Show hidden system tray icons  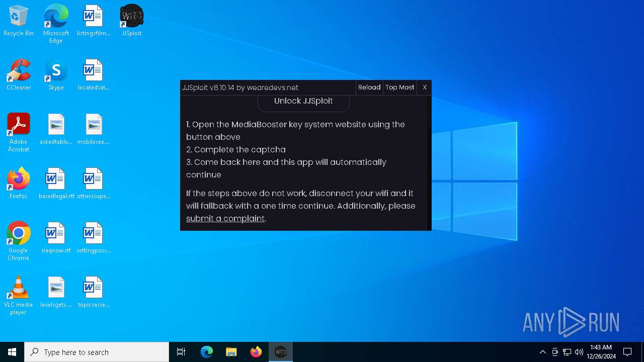coord(542,352)
